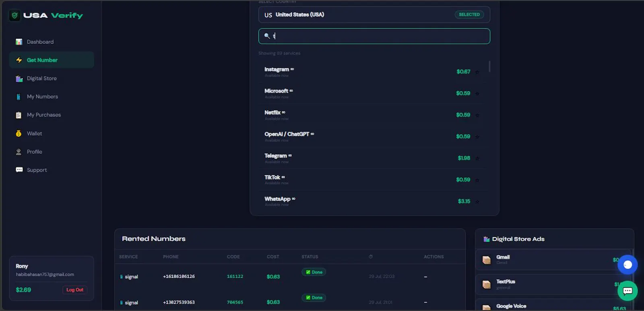Select the Telegram service

[x=372, y=158]
